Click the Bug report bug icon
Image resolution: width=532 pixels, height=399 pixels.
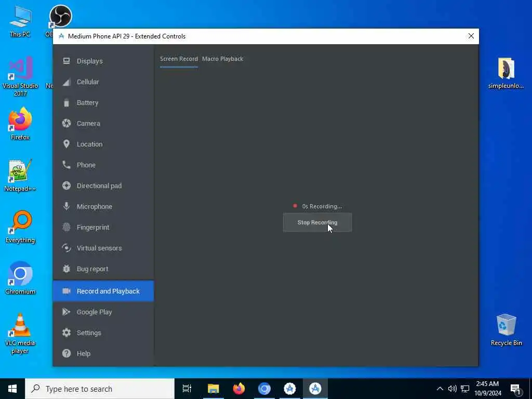66,269
